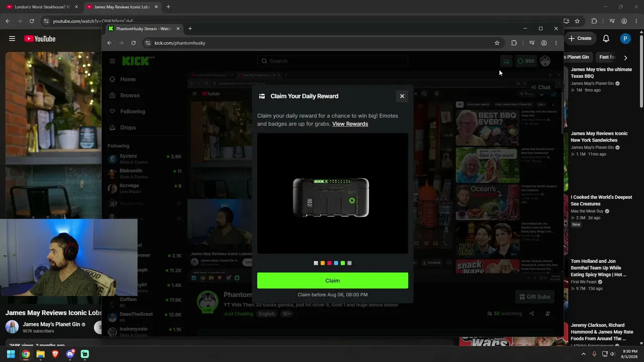
Task: Open the YouTube window's Chrome three-dot menu
Action: tap(636, 21)
